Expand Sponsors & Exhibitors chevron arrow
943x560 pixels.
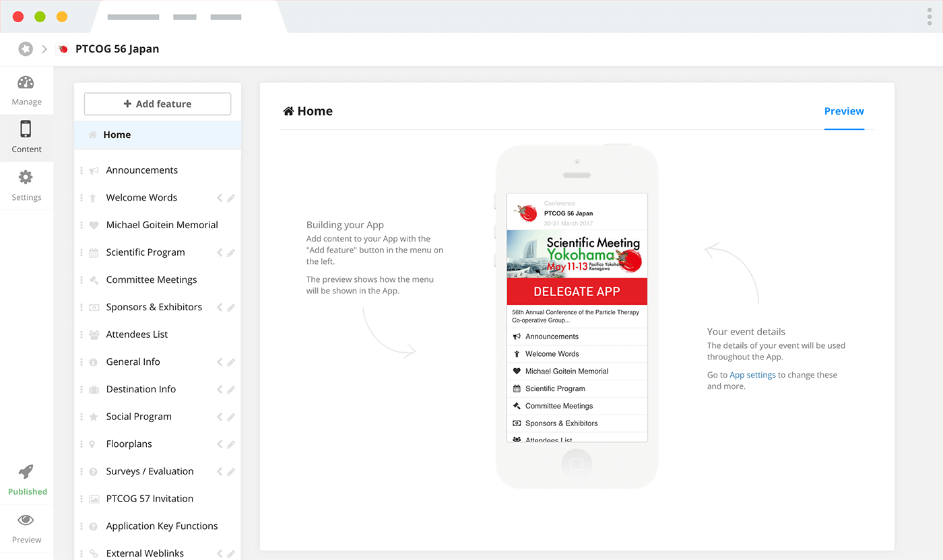[x=219, y=307]
